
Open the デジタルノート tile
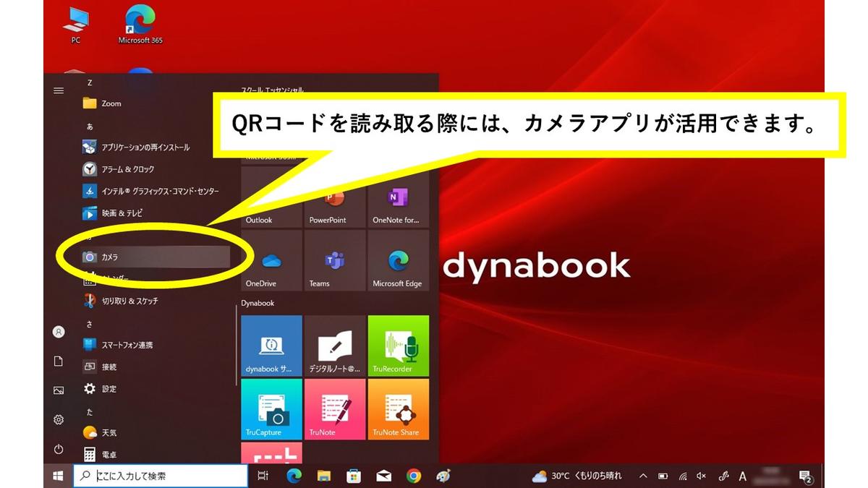(335, 346)
